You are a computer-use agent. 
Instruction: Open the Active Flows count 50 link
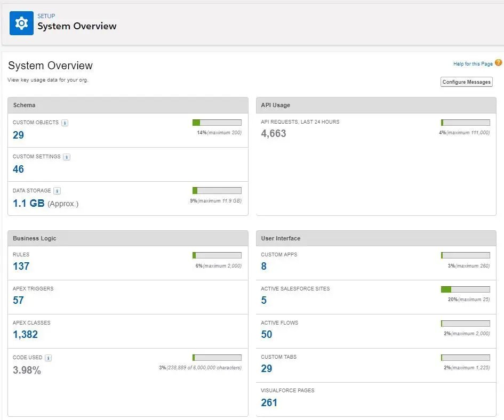click(267, 334)
